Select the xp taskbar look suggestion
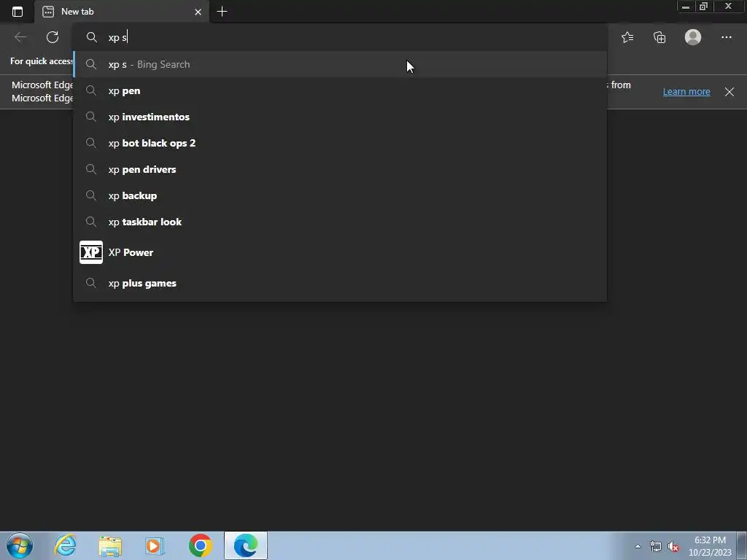This screenshot has height=560, width=747. (x=340, y=222)
